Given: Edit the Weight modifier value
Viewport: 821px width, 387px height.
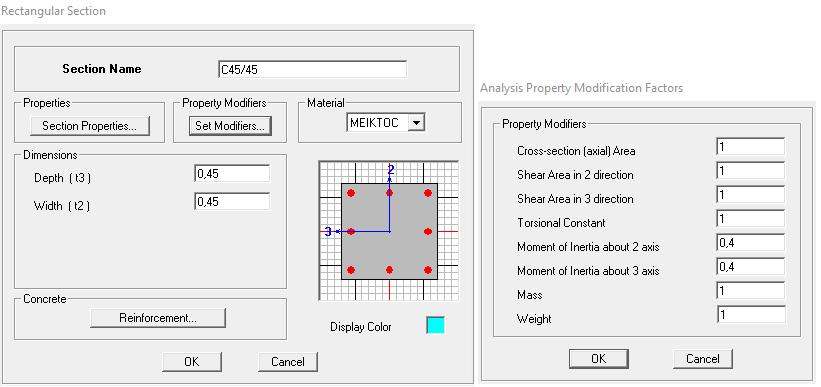Looking at the screenshot, I should click(x=751, y=315).
